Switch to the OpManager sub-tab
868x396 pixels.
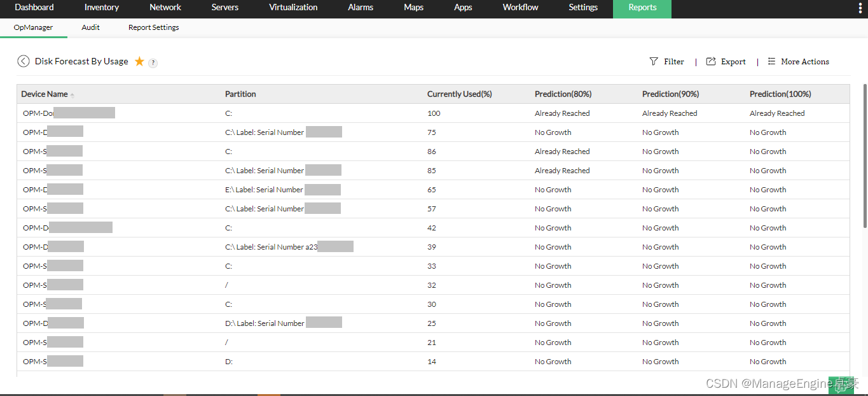click(x=33, y=27)
